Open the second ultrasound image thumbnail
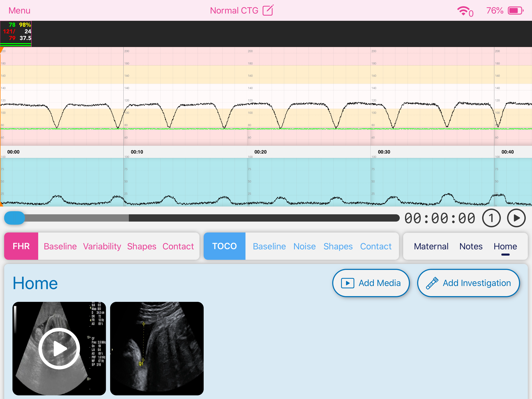 tap(157, 348)
